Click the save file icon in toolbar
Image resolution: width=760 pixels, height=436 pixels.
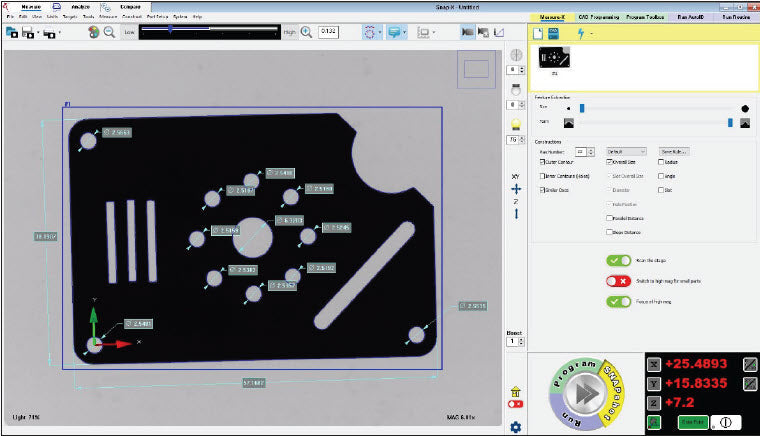(x=28, y=32)
